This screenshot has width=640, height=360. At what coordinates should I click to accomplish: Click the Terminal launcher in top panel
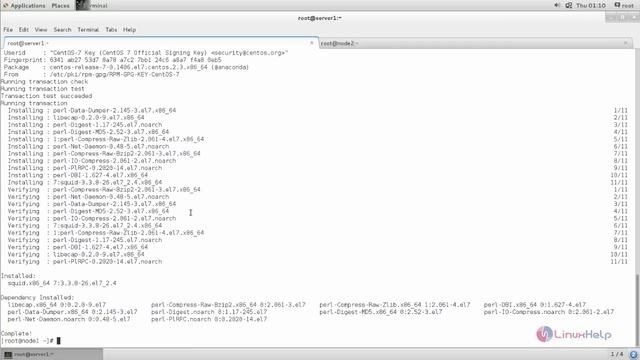coord(92,6)
